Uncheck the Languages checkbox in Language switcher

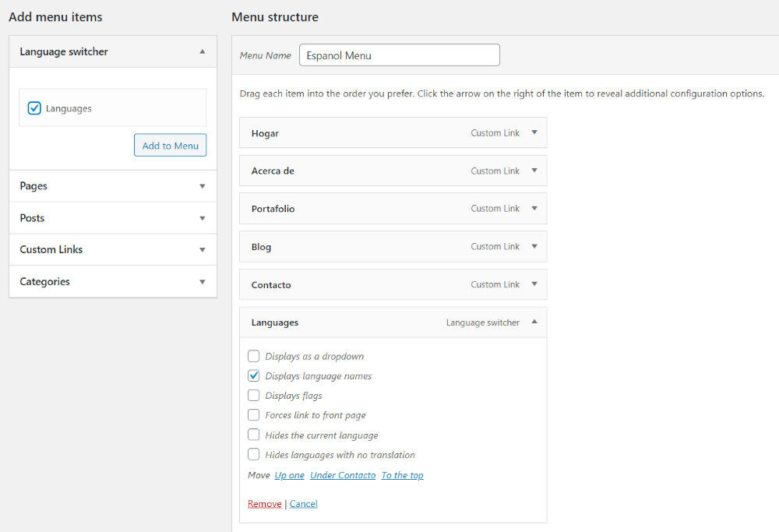point(34,108)
